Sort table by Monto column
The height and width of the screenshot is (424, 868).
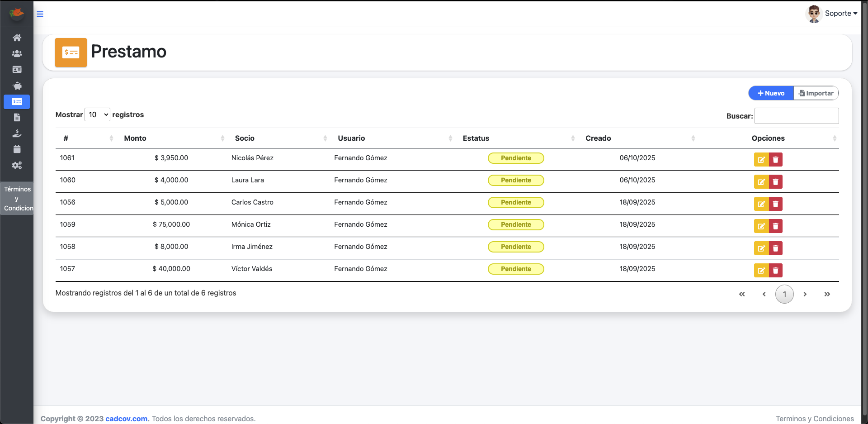135,138
